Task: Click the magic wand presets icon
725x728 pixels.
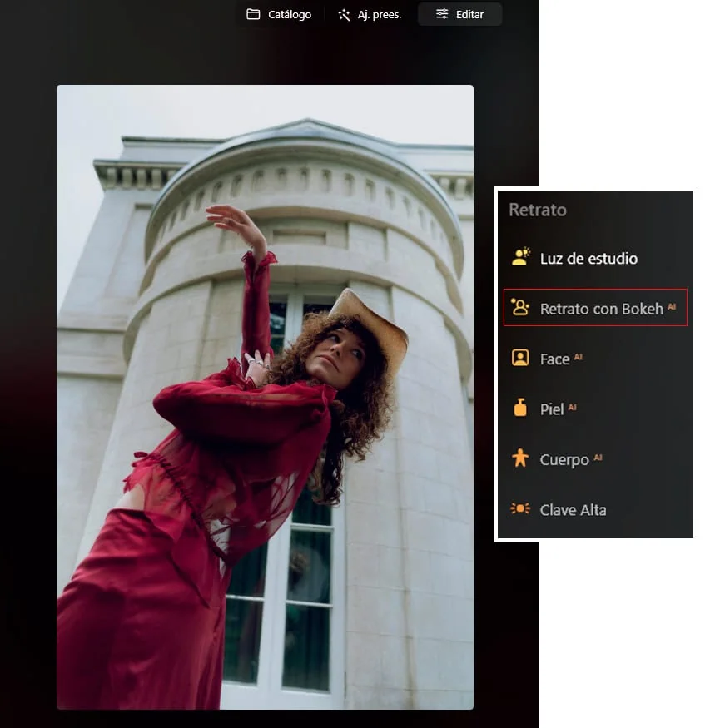Action: [x=344, y=15]
